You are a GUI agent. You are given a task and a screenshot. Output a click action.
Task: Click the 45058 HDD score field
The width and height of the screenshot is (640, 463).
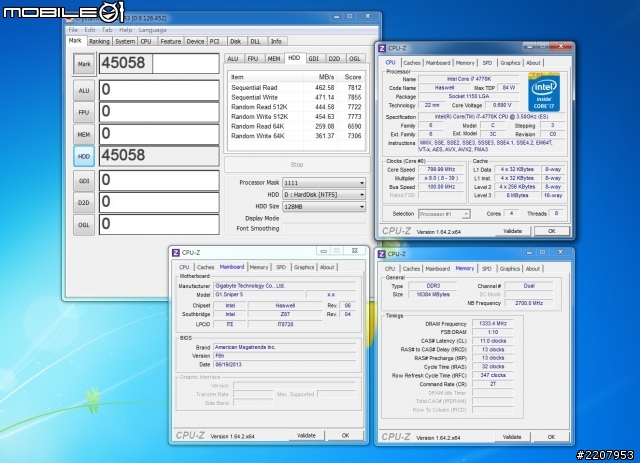159,156
